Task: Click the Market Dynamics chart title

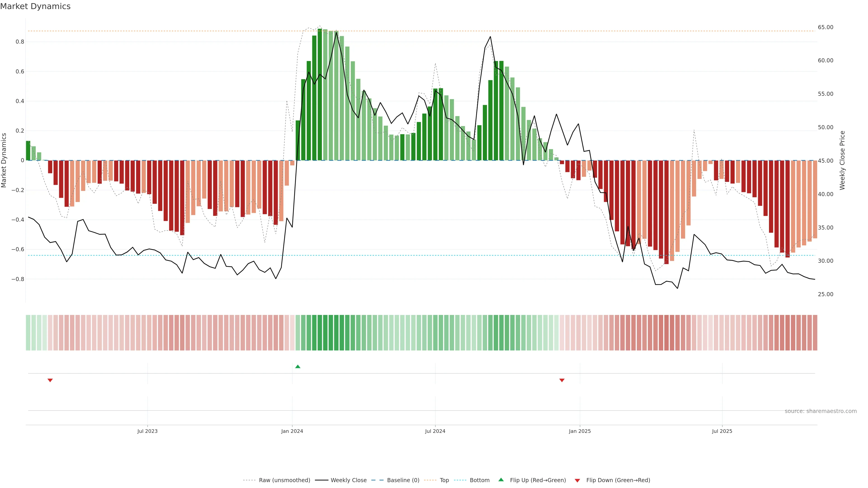Action: [35, 6]
